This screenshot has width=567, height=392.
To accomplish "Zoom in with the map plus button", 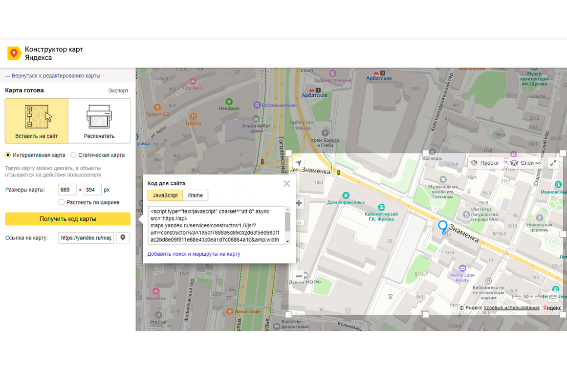I will point(299,203).
